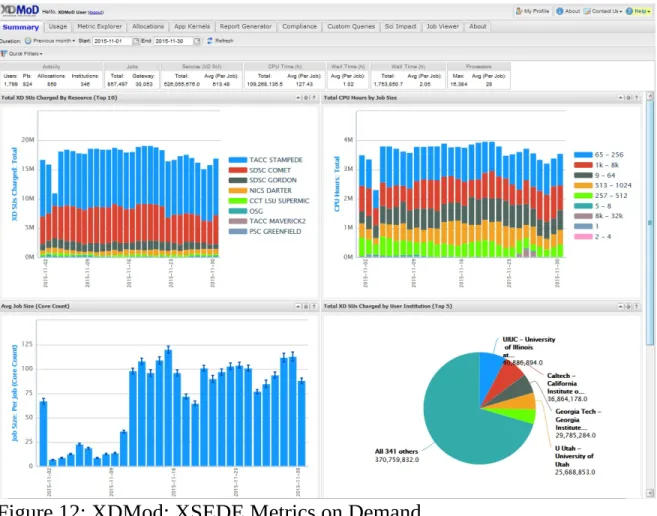
Task: Toggle the 5 - 8 job size series
Action: (593, 206)
